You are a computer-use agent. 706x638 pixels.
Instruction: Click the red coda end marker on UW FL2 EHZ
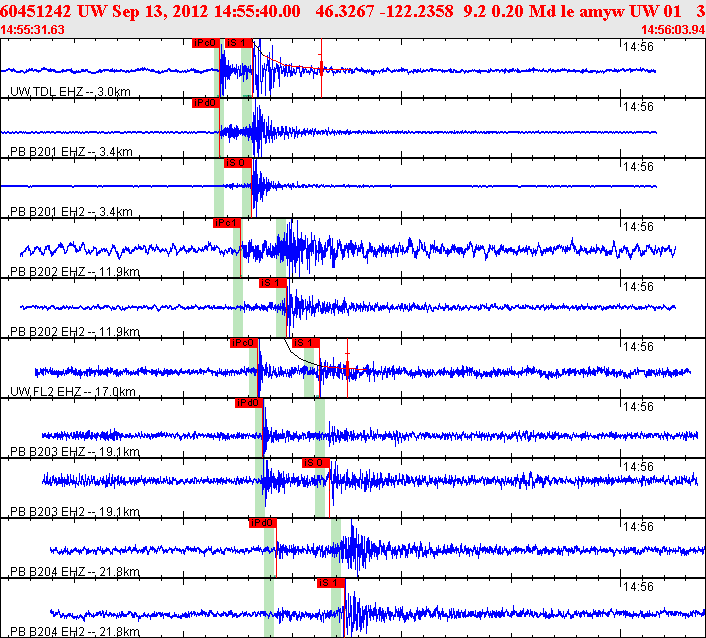coord(348,368)
